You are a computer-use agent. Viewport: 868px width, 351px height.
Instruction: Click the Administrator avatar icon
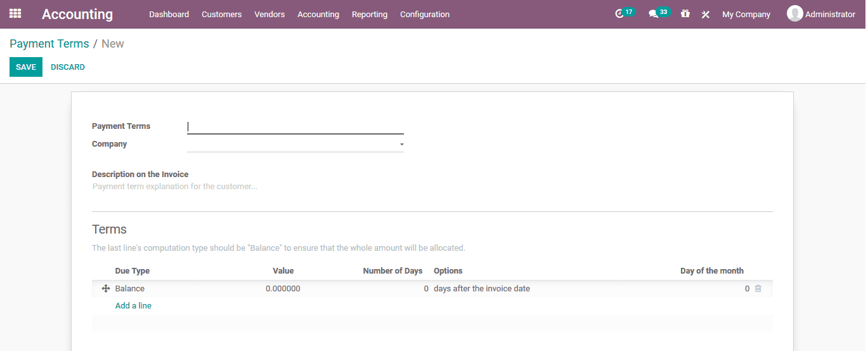(x=794, y=13)
